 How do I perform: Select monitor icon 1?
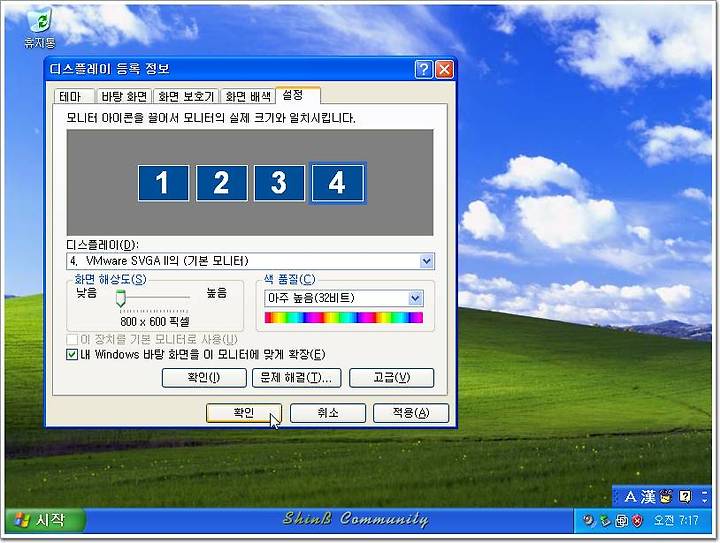coord(163,183)
